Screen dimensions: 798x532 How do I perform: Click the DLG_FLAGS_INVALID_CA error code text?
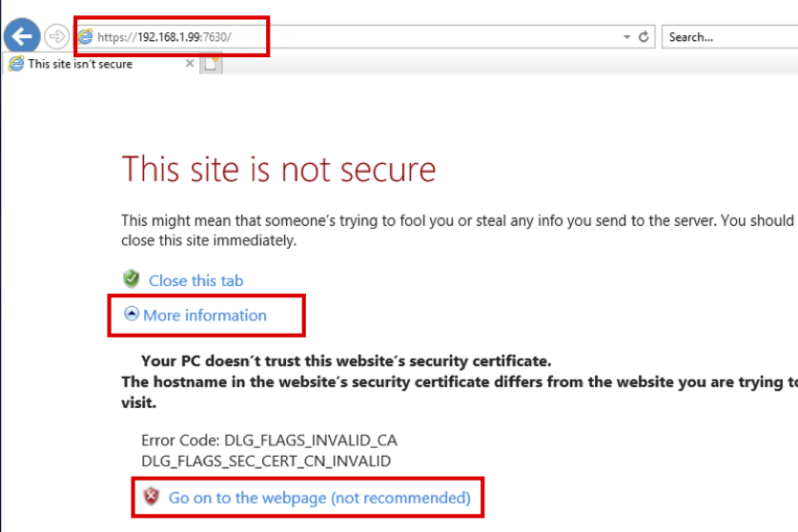click(268, 440)
